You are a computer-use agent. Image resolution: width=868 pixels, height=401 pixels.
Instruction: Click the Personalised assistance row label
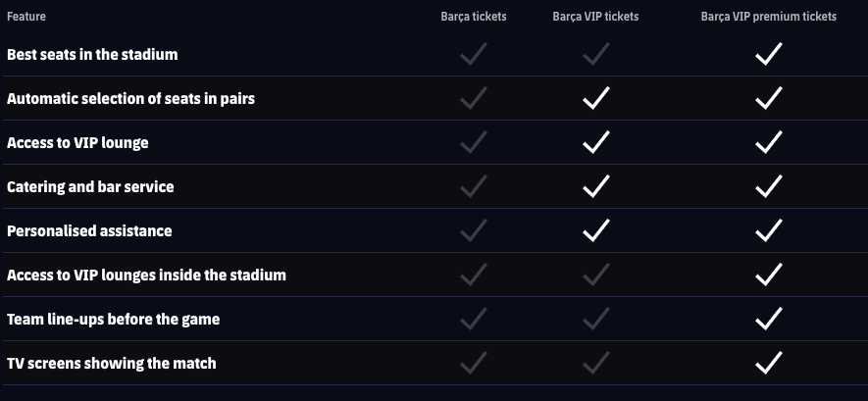(x=89, y=231)
